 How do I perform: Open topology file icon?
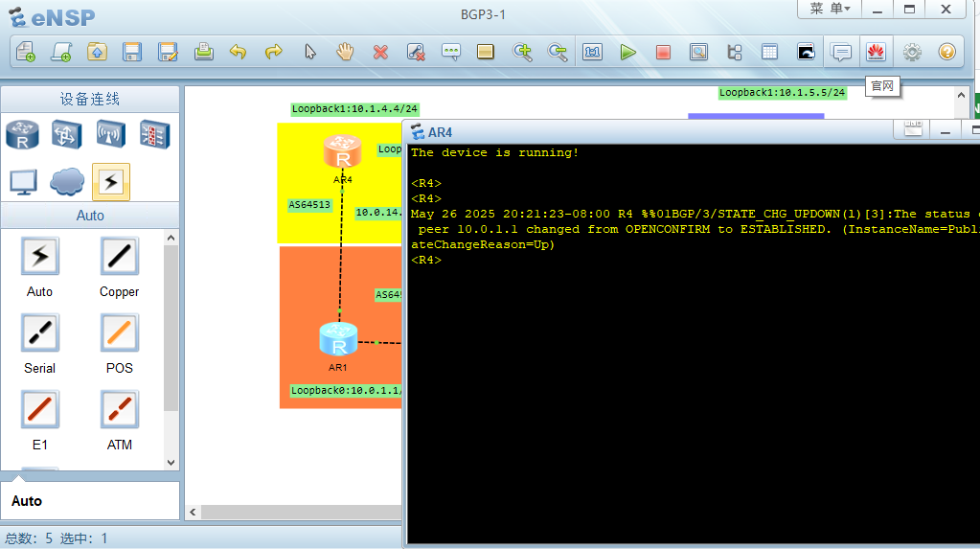[97, 52]
